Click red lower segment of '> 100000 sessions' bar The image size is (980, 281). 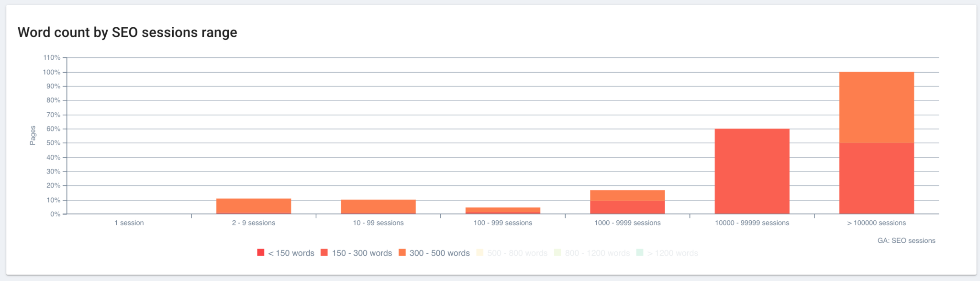pos(877,178)
